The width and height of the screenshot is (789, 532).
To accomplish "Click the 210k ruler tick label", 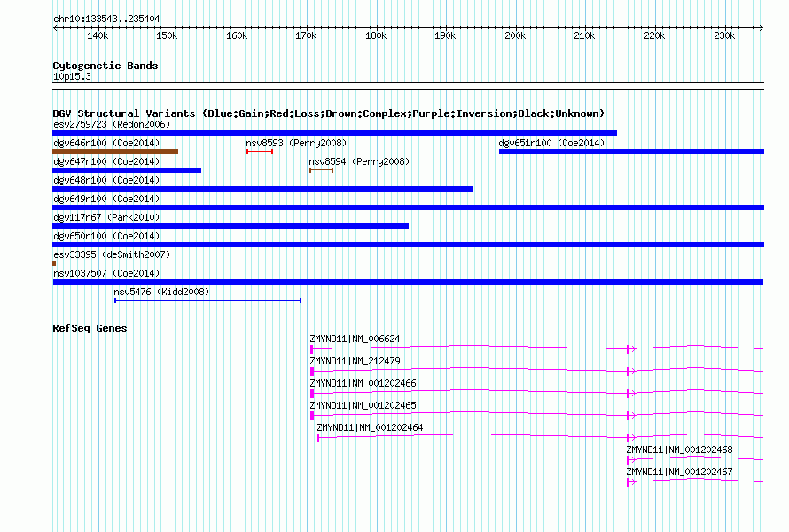I will 585,35.
